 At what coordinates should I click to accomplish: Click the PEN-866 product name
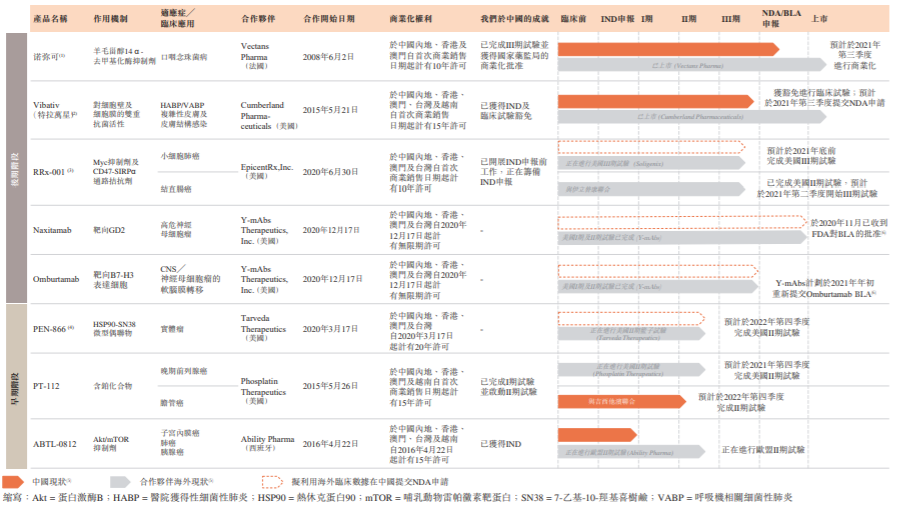coord(53,329)
